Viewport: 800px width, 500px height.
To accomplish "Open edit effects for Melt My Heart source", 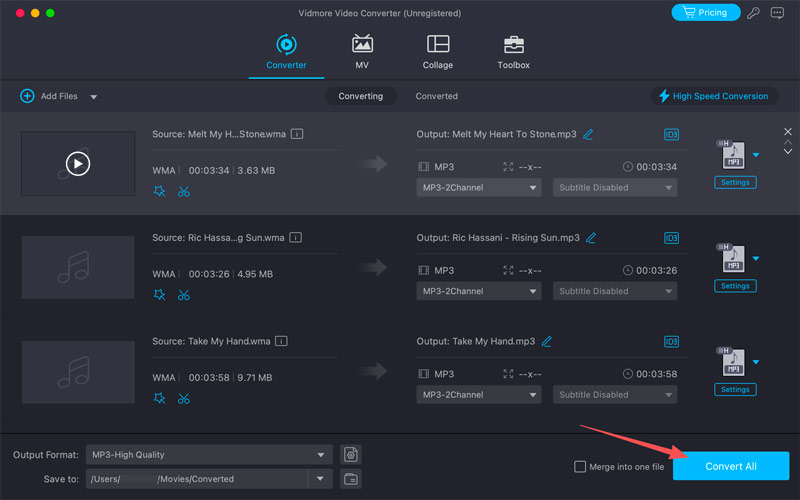I will pos(160,191).
